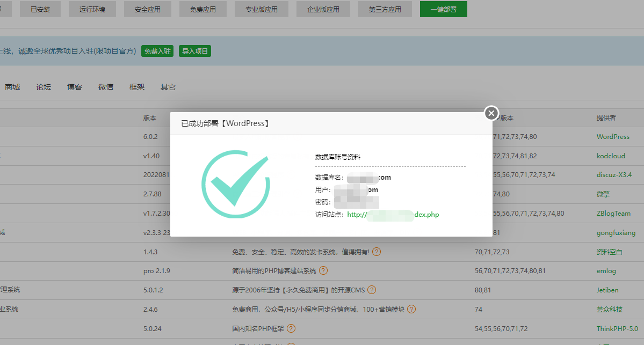Click version cell pro 2.1.9

(x=156, y=271)
